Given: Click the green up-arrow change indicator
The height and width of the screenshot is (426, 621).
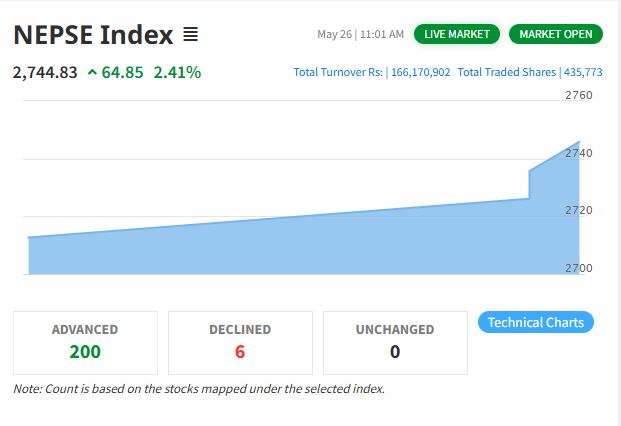Looking at the screenshot, I should coord(92,72).
